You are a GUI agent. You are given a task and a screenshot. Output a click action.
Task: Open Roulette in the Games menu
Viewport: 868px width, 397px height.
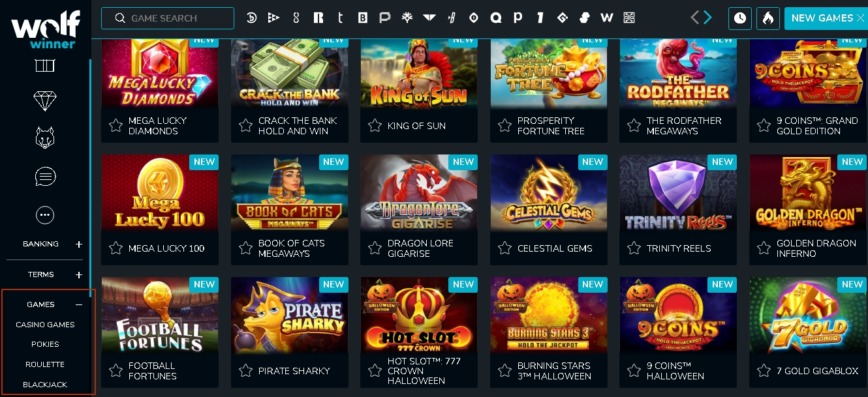pos(45,364)
